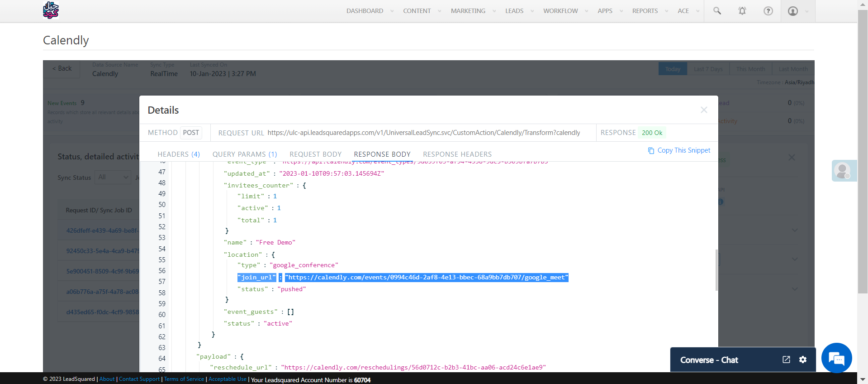
Task: Open the Headers (4) tab
Action: [179, 154]
